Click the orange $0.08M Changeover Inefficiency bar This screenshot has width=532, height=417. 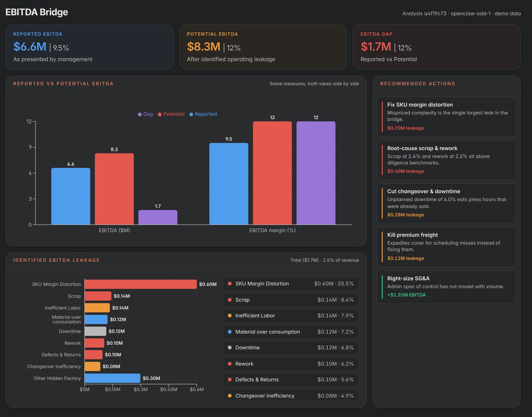[x=92, y=366]
